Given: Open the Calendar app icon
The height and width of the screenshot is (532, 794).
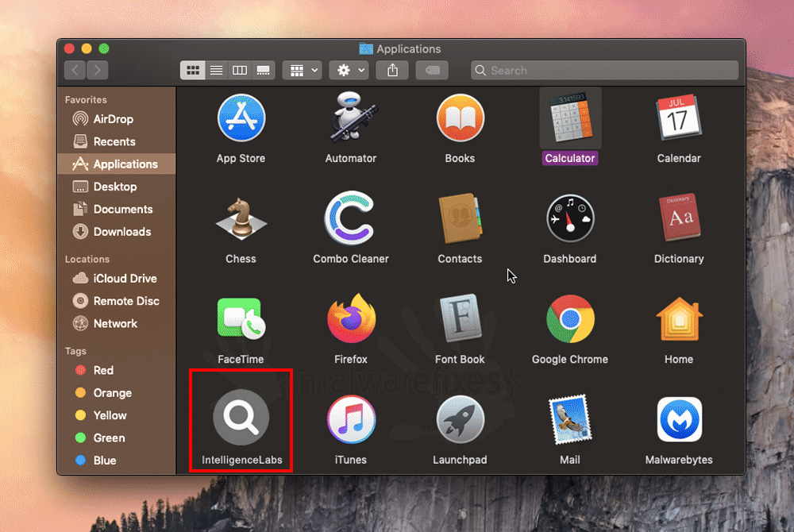Looking at the screenshot, I should [x=679, y=117].
